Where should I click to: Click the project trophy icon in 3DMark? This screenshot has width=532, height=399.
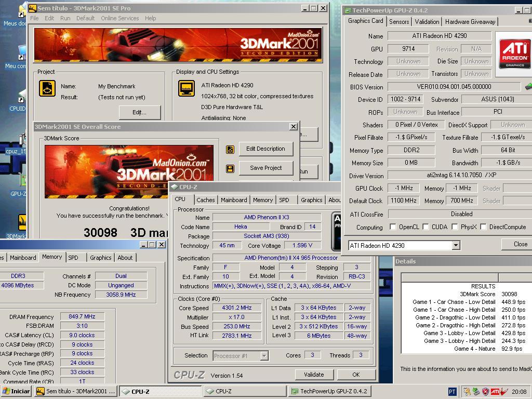pos(47,88)
